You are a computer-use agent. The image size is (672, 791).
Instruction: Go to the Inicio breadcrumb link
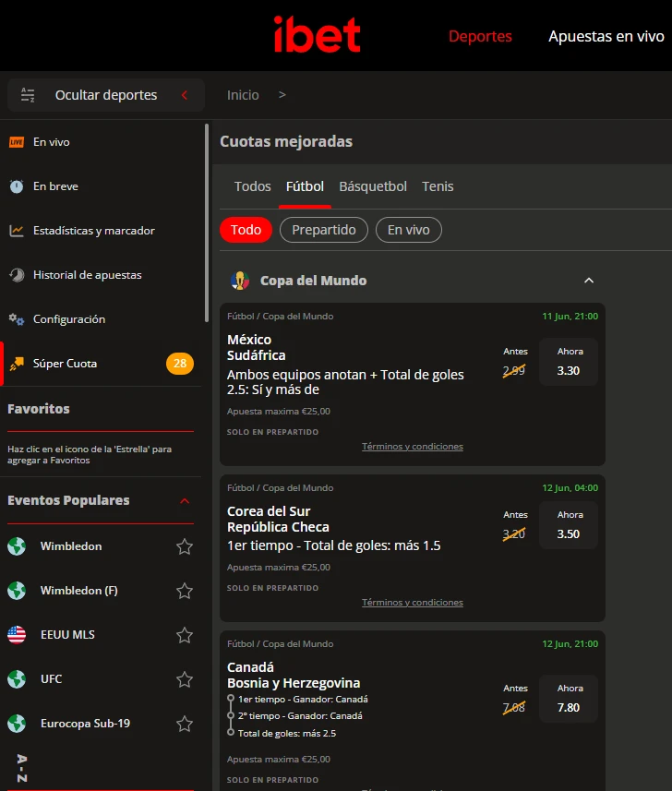[243, 95]
